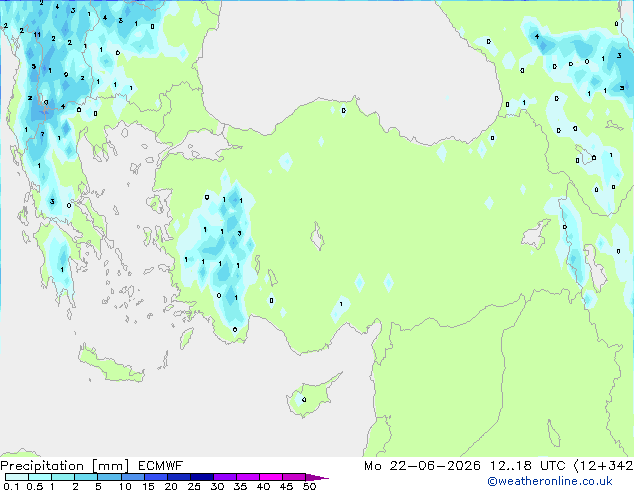Click the '(12+342' forecast offset text

click(603, 466)
